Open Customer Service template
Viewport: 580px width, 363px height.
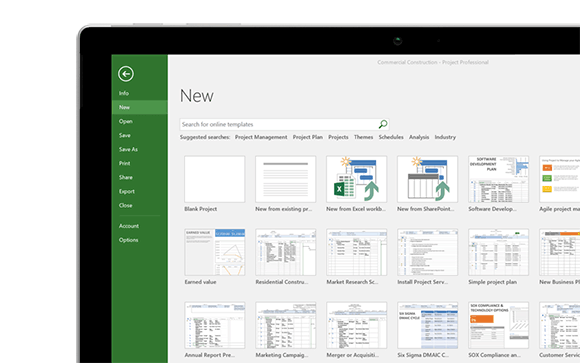click(x=559, y=325)
